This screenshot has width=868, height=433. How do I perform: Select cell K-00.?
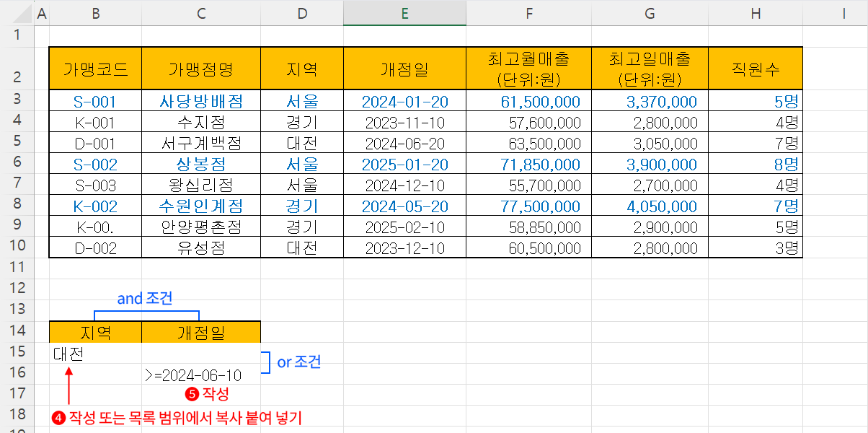tap(95, 226)
